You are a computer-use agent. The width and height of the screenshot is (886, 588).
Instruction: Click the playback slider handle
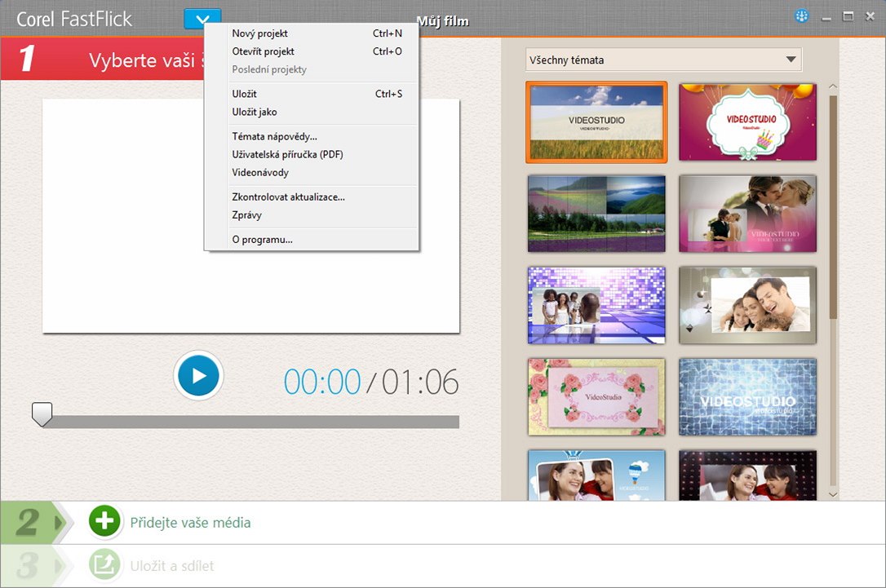coord(42,413)
